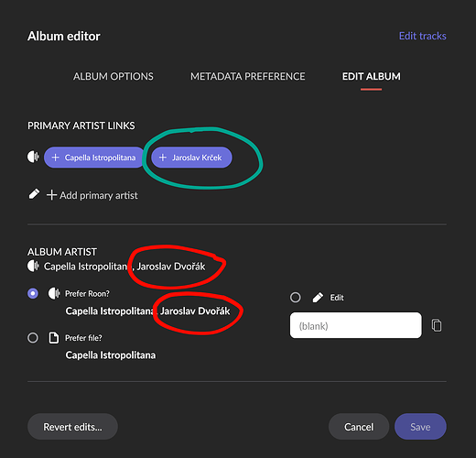
Task: Open the Edit tracks link
Action: coord(423,36)
